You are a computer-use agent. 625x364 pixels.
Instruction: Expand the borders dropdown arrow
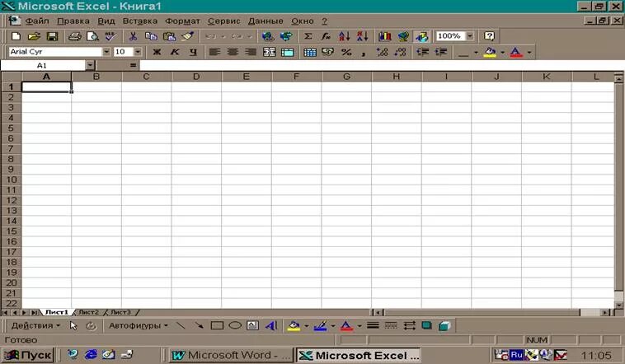point(476,52)
